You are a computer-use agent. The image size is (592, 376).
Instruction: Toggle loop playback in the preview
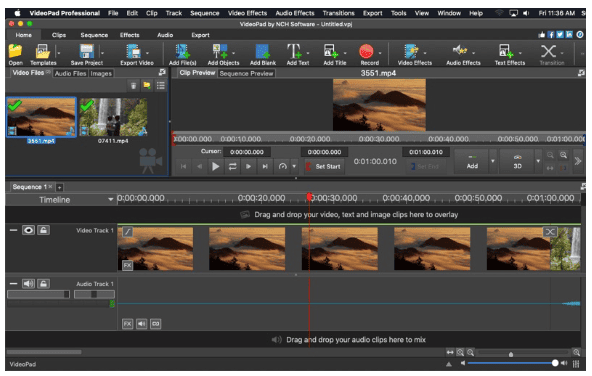[x=233, y=166]
